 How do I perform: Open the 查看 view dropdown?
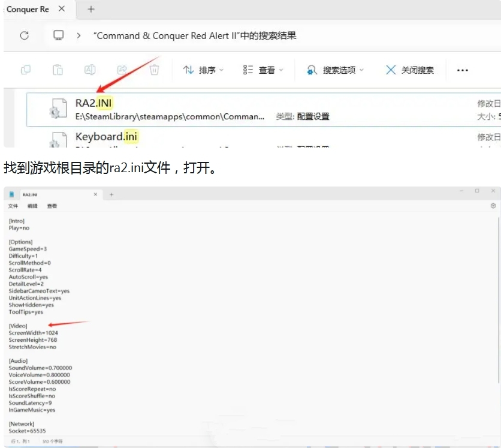point(263,70)
